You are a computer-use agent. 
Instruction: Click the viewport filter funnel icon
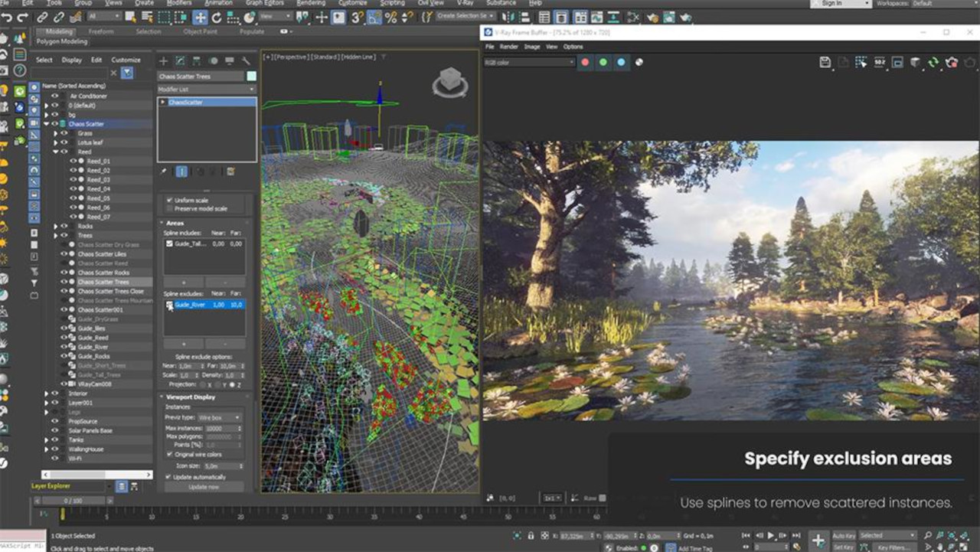coord(384,57)
